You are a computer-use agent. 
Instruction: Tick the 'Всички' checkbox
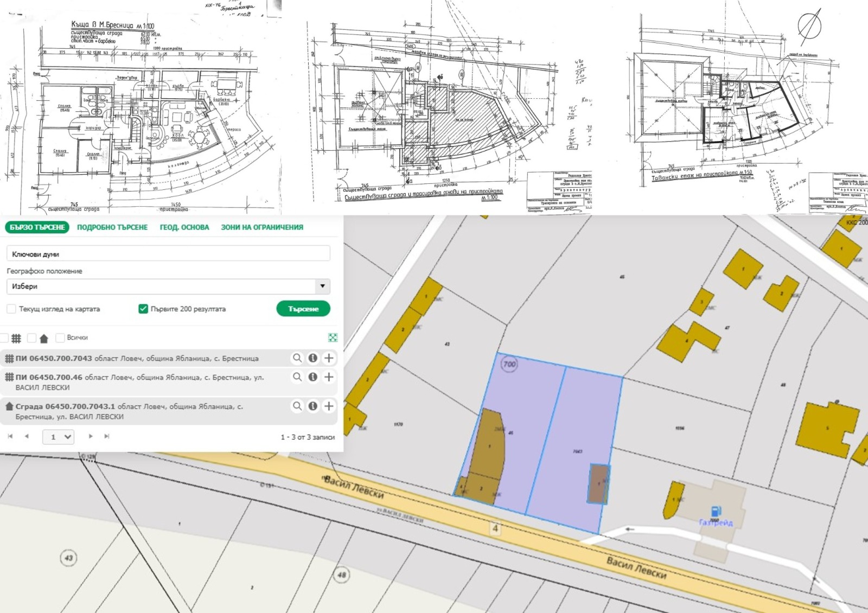pyautogui.click(x=60, y=337)
